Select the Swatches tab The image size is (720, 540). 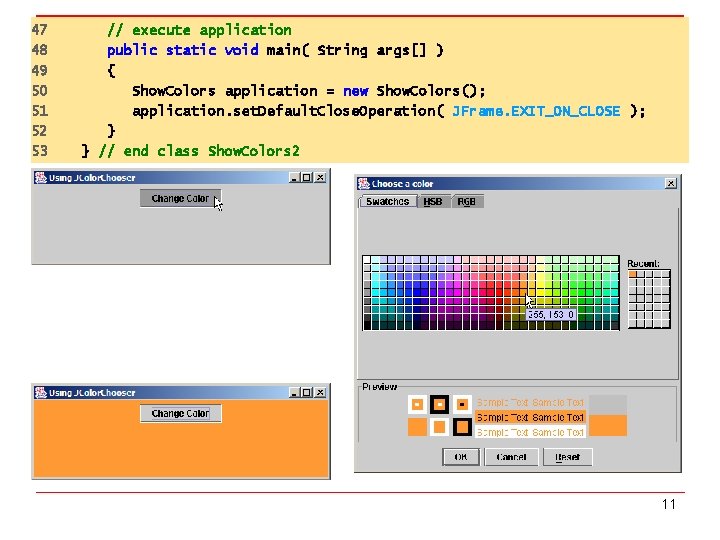click(x=388, y=202)
